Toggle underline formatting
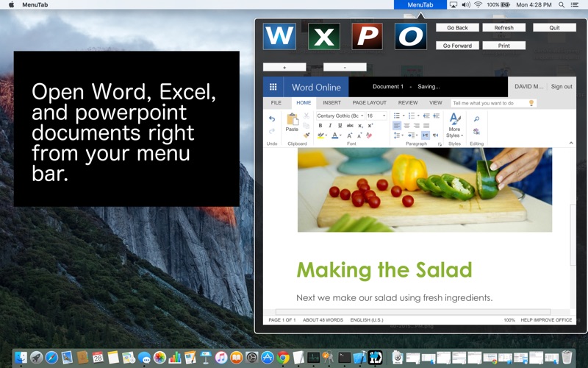The image size is (588, 368). coord(340,125)
